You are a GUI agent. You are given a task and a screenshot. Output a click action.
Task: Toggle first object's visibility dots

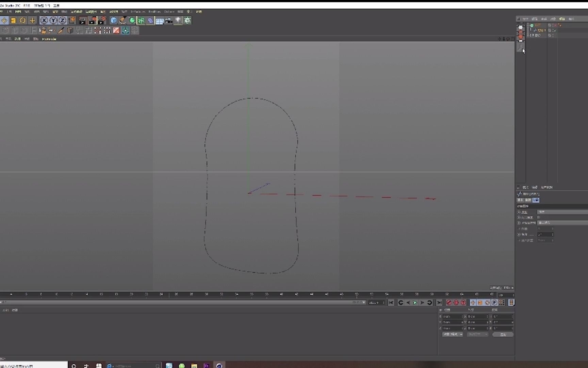click(x=553, y=25)
